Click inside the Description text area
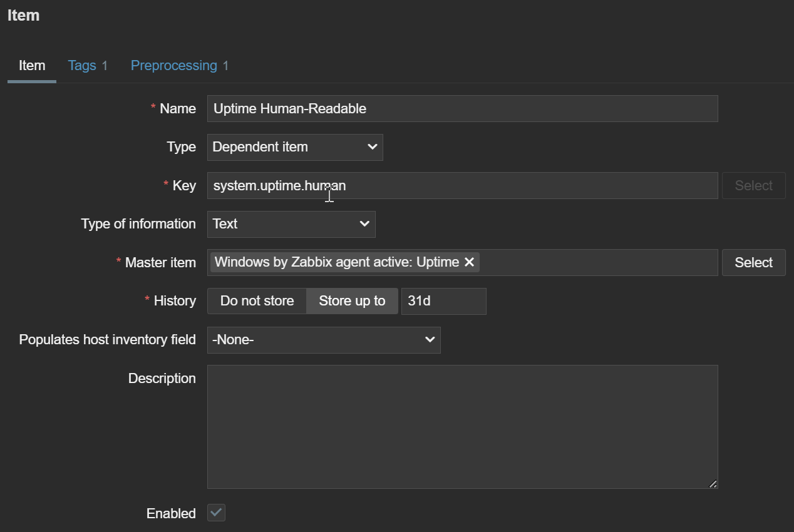The width and height of the screenshot is (794, 532). click(462, 427)
